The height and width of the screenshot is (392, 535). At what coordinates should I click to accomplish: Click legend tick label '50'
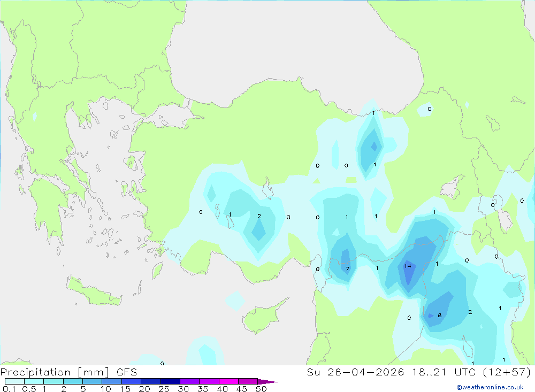click(x=261, y=389)
